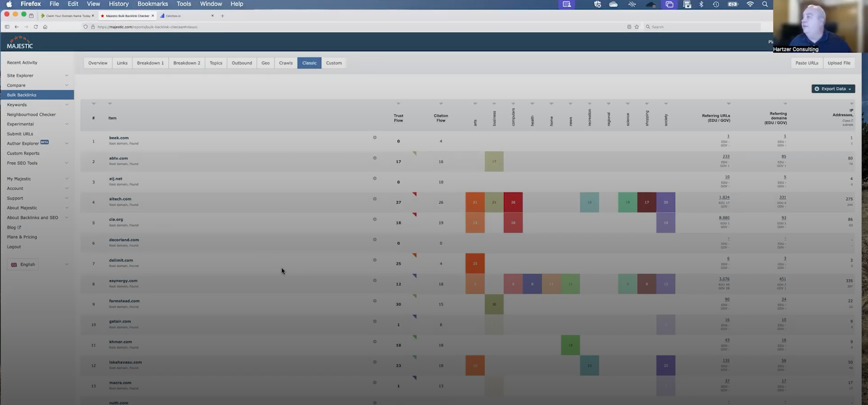Open gear options for aij.net row

point(375,178)
